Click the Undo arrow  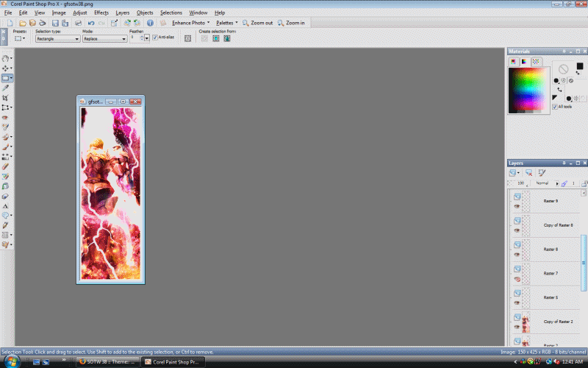coord(90,23)
